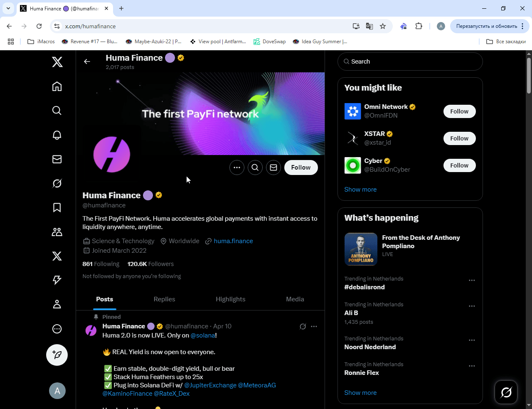
Task: Open Premium X icon in sidebar
Action: [57, 256]
